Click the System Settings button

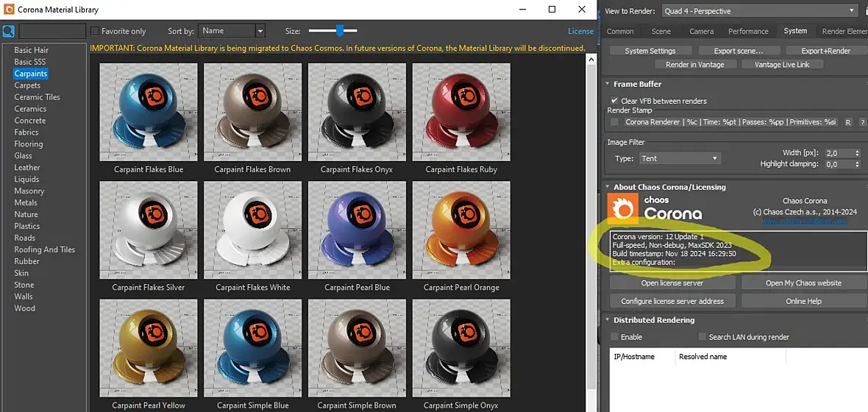click(x=650, y=51)
